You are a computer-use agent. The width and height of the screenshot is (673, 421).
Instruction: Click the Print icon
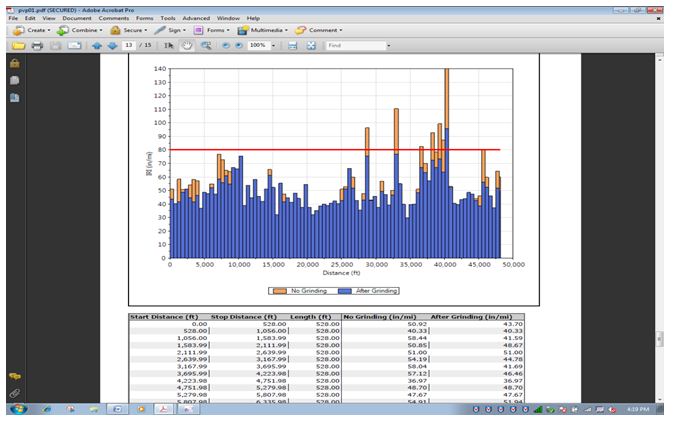click(37, 45)
